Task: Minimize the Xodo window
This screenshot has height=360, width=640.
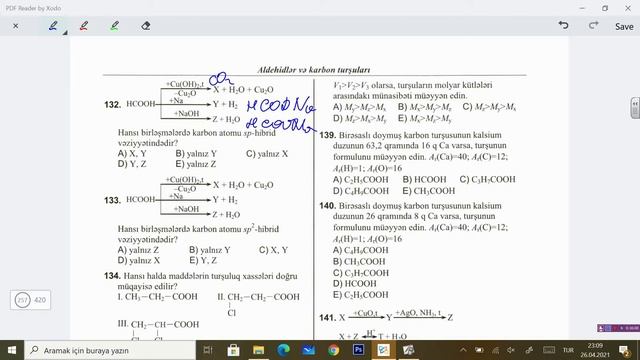Action: click(x=582, y=8)
